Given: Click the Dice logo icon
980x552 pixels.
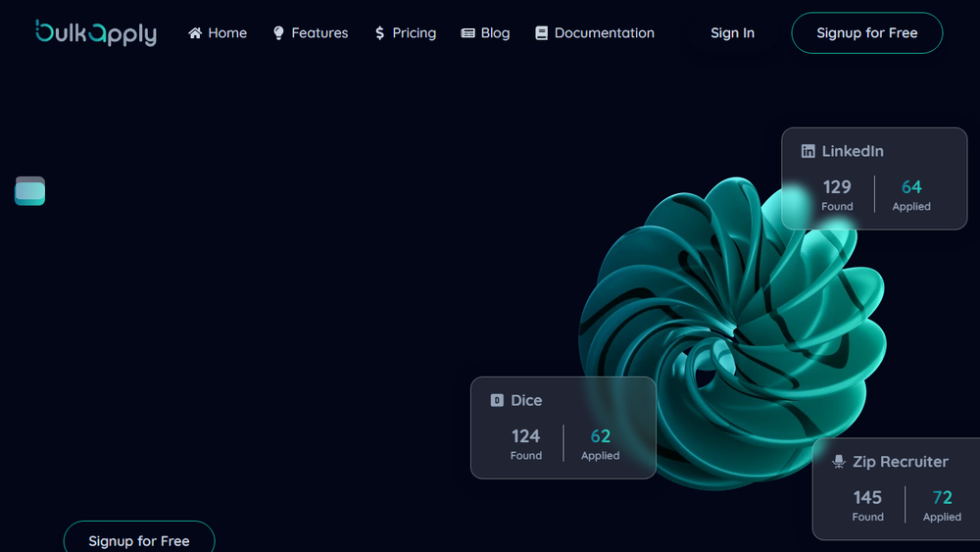Looking at the screenshot, I should [x=497, y=400].
